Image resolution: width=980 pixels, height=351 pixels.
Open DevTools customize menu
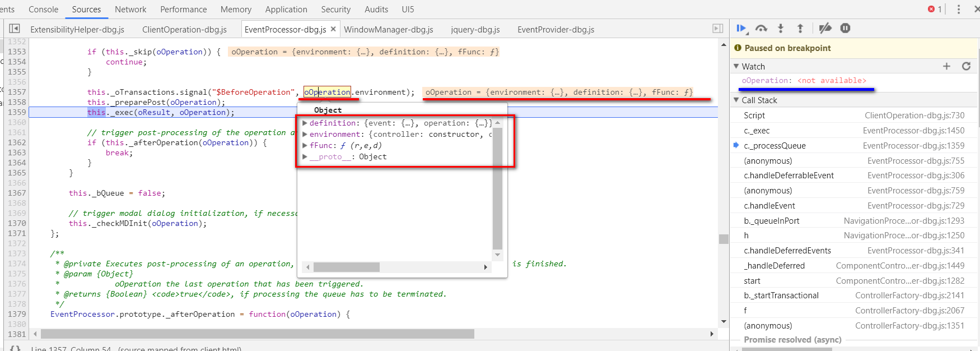[959, 9]
